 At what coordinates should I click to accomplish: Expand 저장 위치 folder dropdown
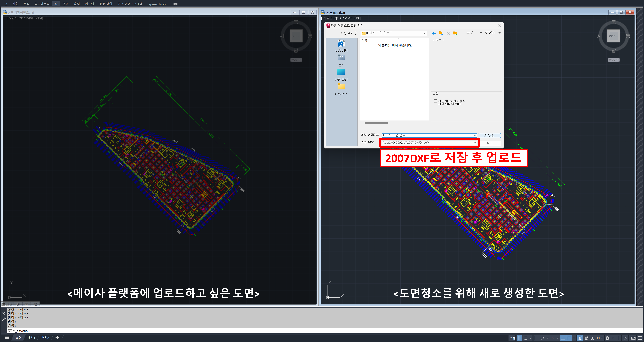[424, 33]
